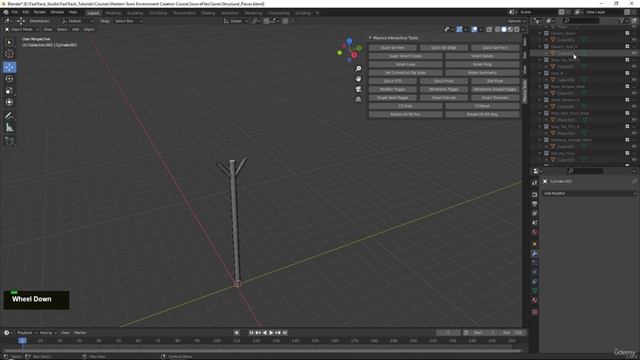Open the Object Constraints properties tab
Viewport: 640px width, 360px height.
534,282
